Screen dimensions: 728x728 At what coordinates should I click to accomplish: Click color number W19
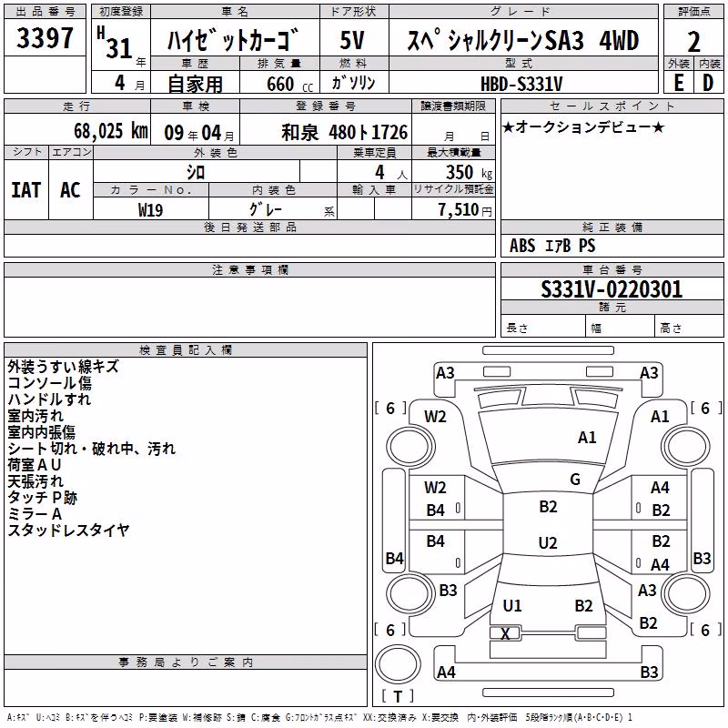point(150,210)
